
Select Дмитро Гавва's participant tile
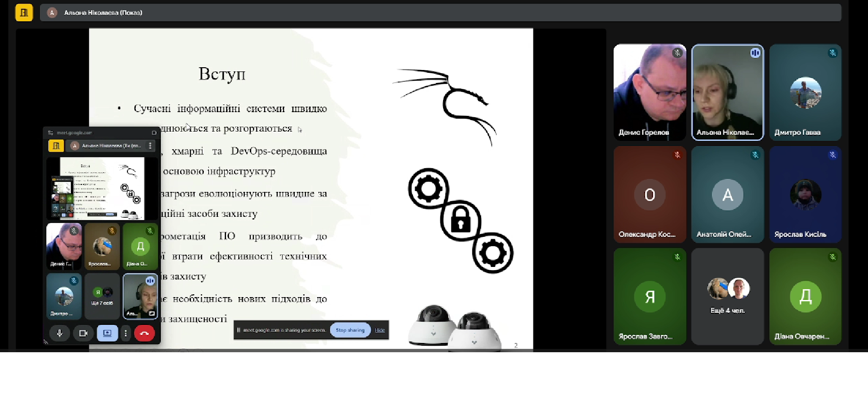[805, 92]
